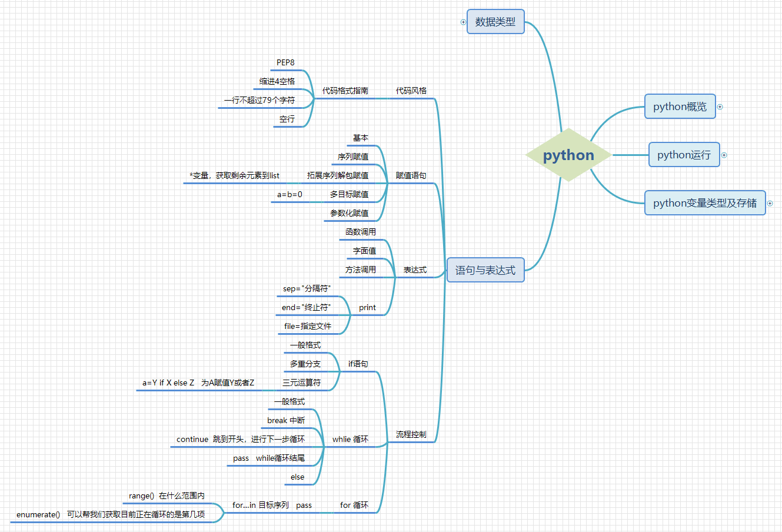The height and width of the screenshot is (532, 782).
Task: Select the python变量类型及存储 topic box
Action: click(x=705, y=203)
